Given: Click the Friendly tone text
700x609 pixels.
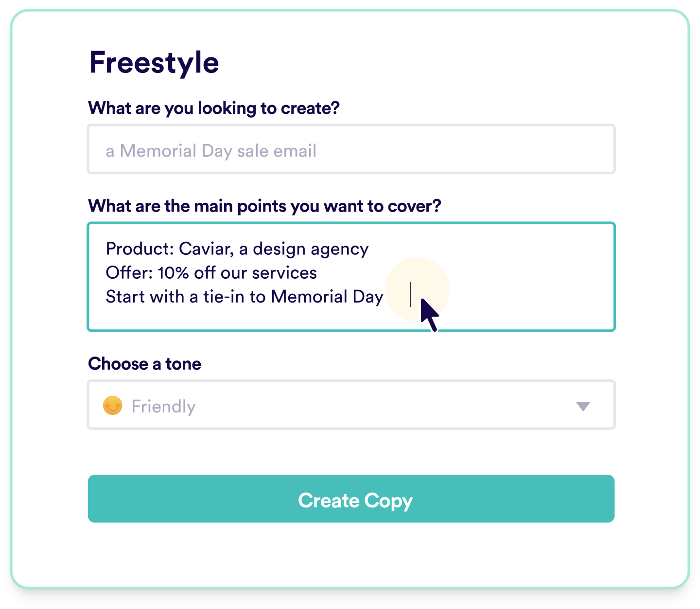Looking at the screenshot, I should (x=163, y=406).
